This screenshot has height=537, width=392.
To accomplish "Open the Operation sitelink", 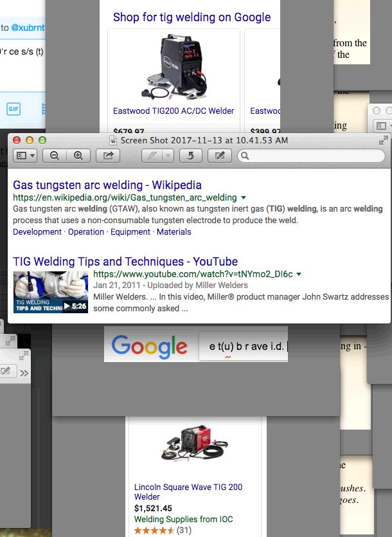I will click(86, 232).
